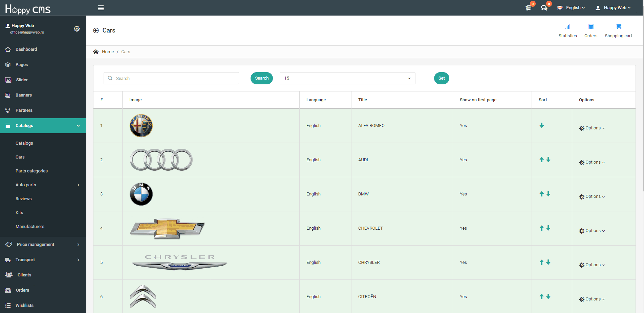Click the Title column header
The height and width of the screenshot is (313, 644).
(x=363, y=100)
